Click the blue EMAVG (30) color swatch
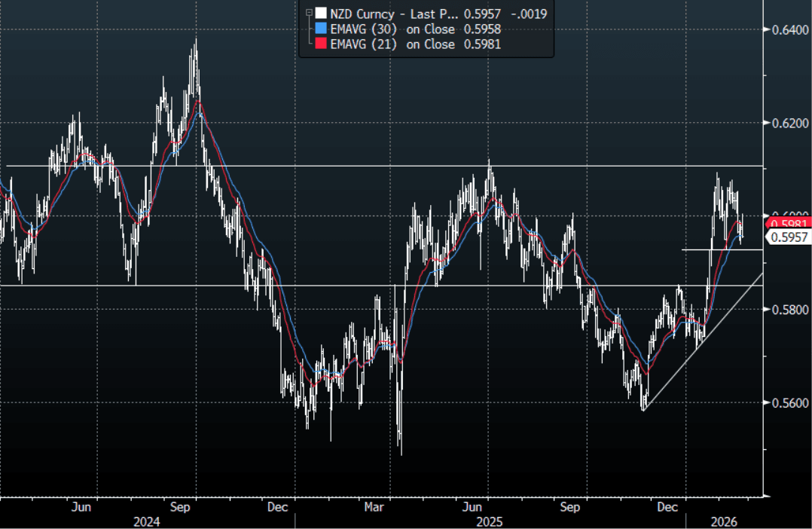 (321, 28)
